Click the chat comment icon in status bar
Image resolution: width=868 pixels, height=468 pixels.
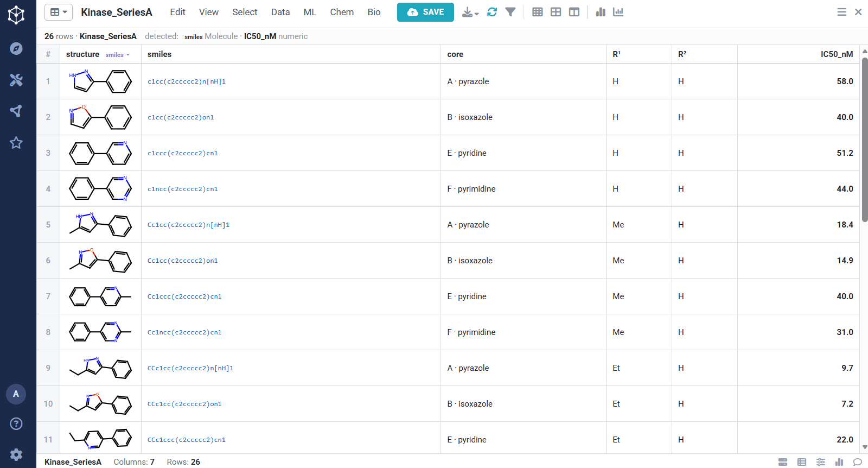[x=858, y=462]
